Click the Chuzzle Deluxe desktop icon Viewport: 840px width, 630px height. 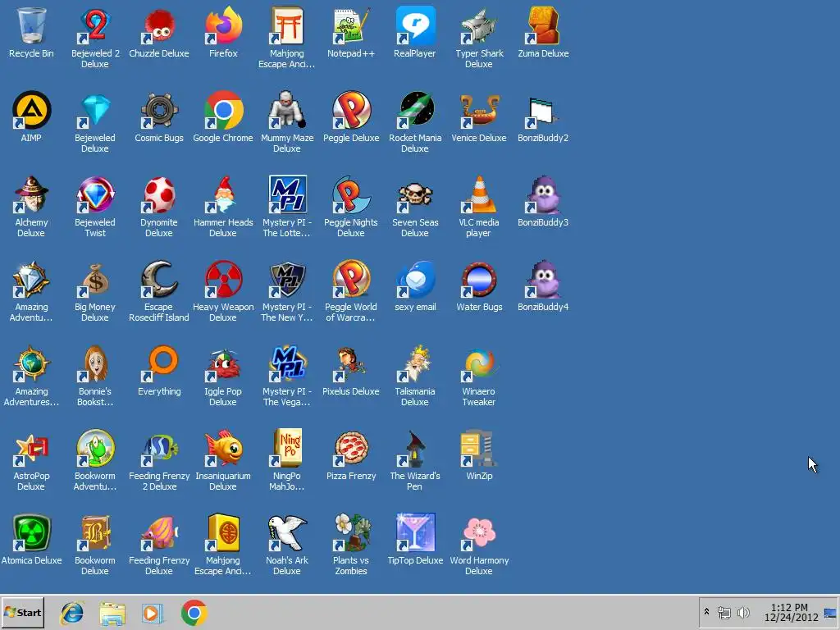pos(159,25)
